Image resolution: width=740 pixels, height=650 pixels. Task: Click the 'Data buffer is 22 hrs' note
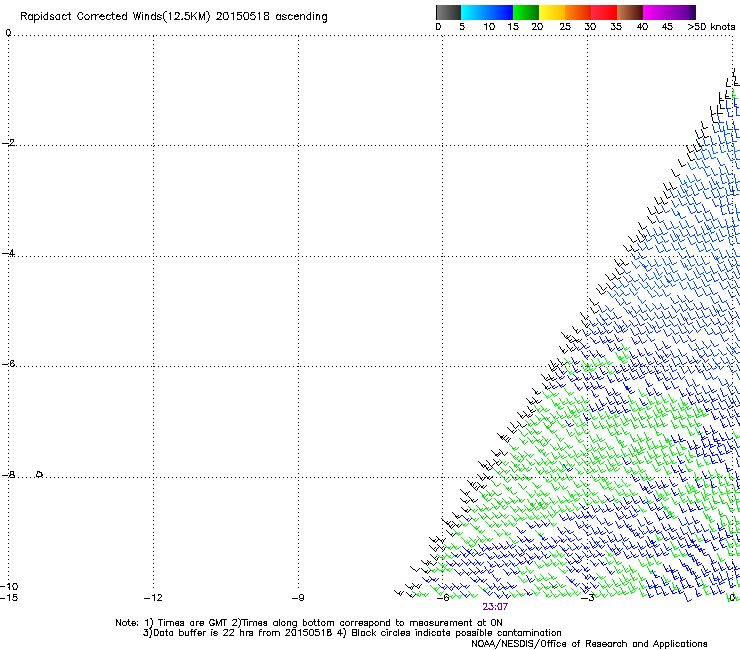coord(237,633)
